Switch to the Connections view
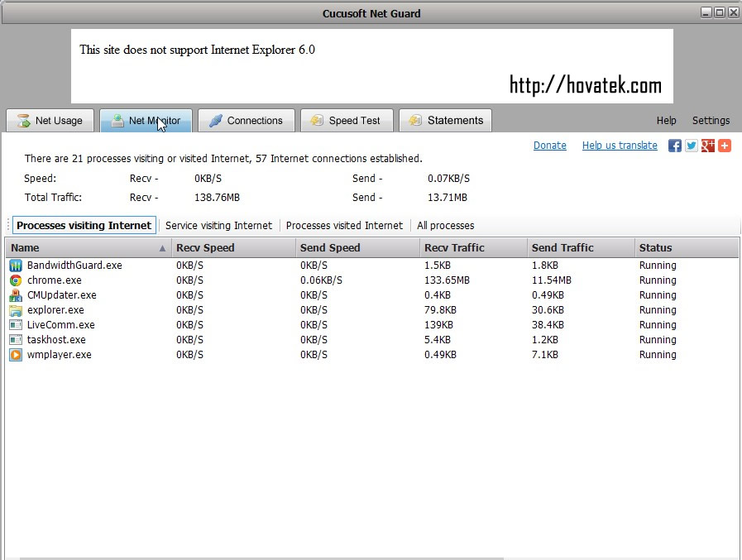The width and height of the screenshot is (742, 560). (x=246, y=120)
